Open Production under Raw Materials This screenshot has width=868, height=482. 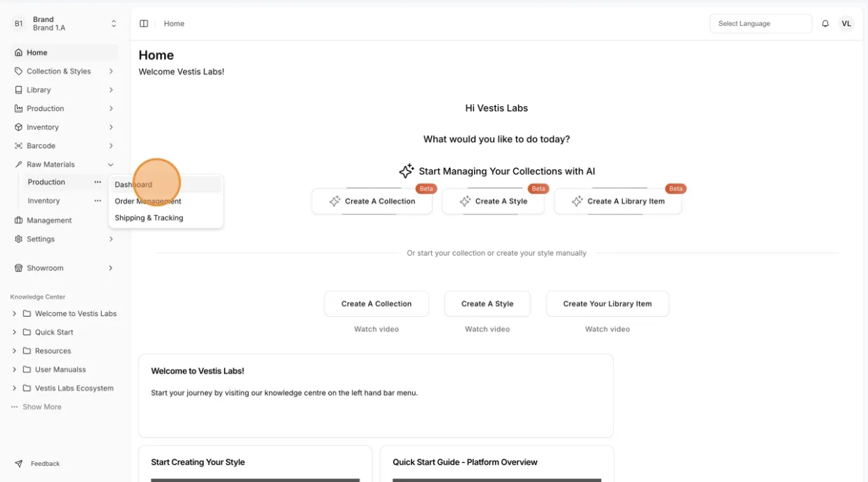(x=46, y=182)
